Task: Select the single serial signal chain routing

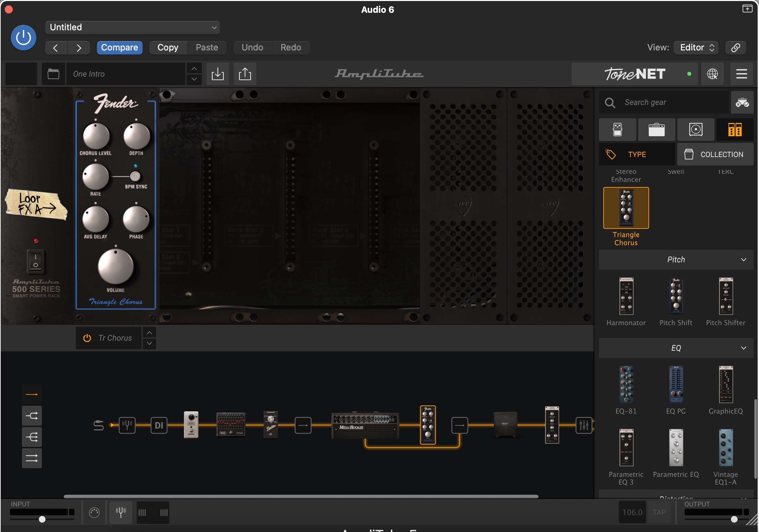Action: pos(32,394)
